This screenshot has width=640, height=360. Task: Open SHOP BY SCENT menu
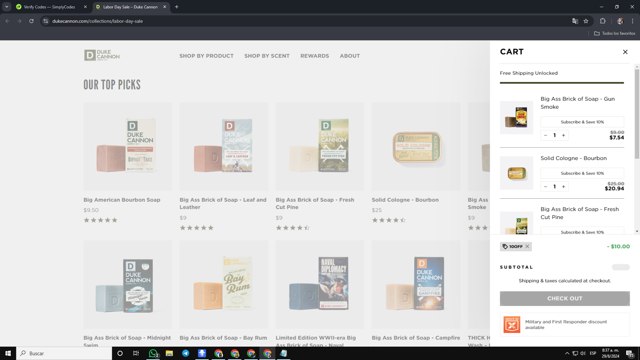[267, 56]
